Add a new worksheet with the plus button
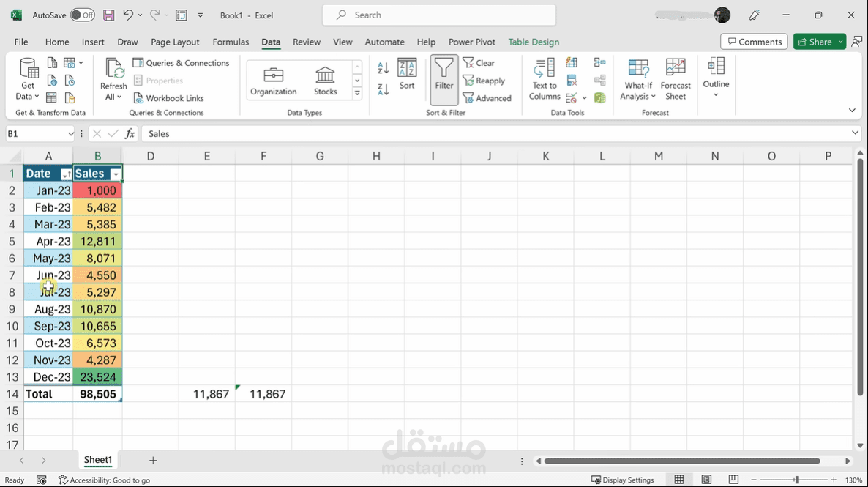The width and height of the screenshot is (868, 487). [x=152, y=460]
